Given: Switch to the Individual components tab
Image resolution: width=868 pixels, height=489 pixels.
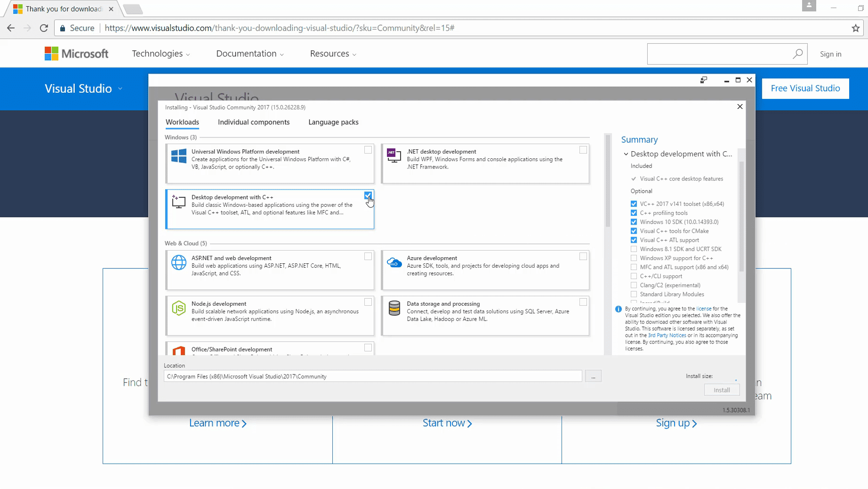Looking at the screenshot, I should point(253,122).
